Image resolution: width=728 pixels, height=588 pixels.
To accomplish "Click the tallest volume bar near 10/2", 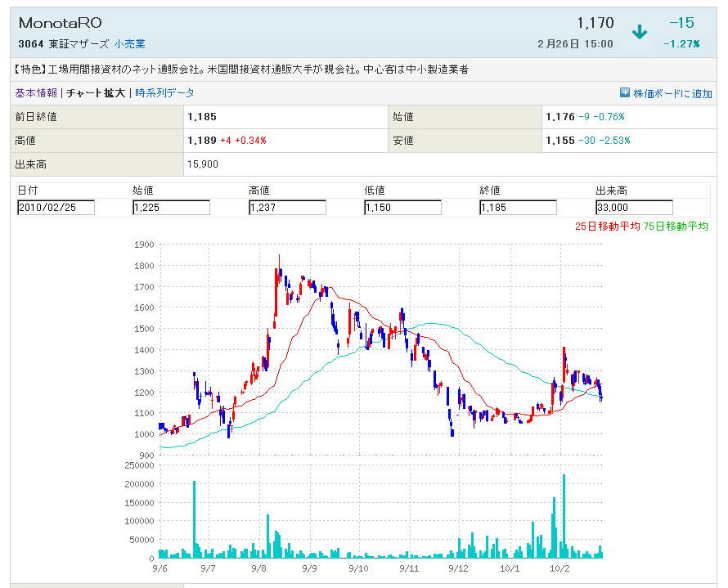I will [564, 517].
